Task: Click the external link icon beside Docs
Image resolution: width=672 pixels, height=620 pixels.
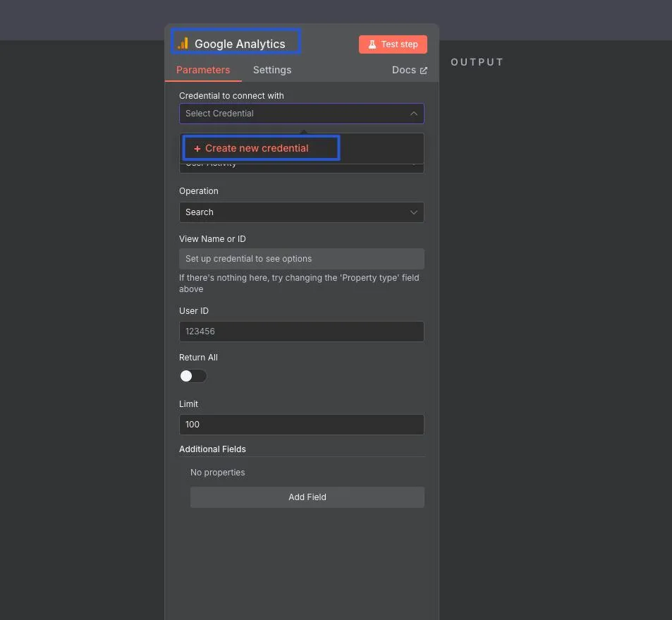Action: click(x=424, y=71)
